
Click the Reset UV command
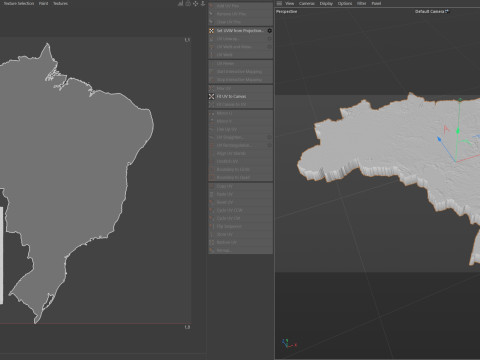[x=240, y=202]
